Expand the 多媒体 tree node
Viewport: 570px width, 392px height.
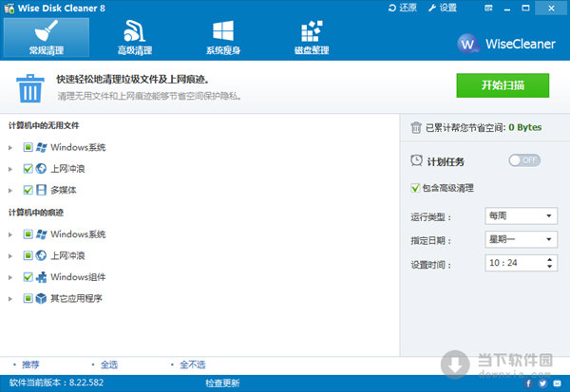(10, 191)
